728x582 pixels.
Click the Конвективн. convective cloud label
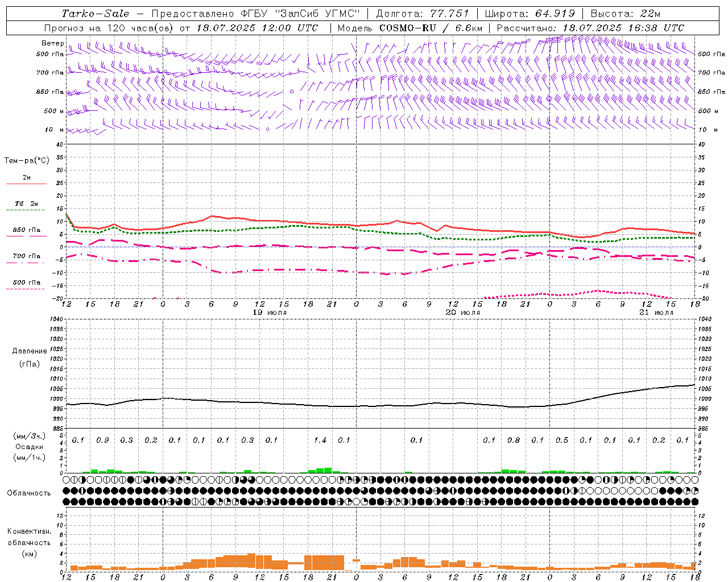pyautogui.click(x=29, y=531)
